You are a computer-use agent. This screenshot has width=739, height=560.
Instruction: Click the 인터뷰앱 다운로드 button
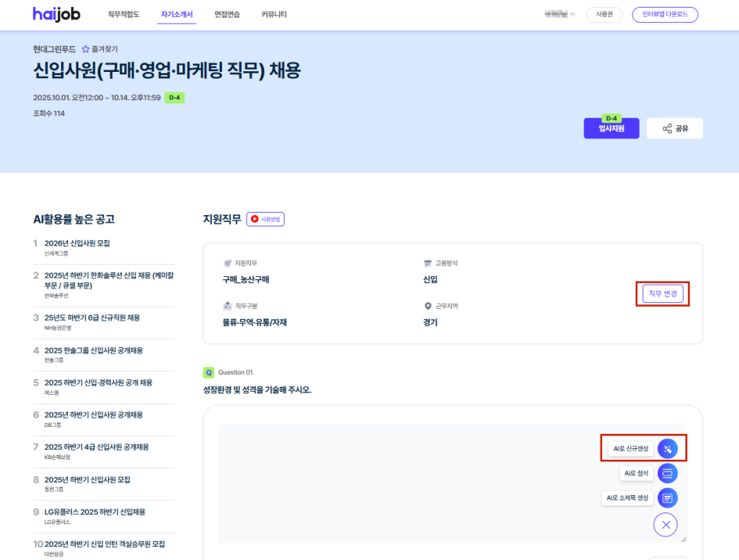[664, 15]
